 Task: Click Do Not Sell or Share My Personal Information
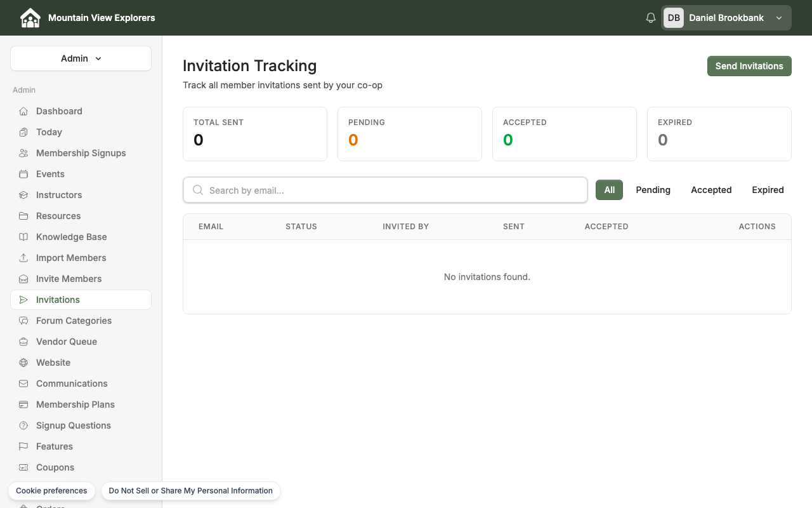point(190,491)
